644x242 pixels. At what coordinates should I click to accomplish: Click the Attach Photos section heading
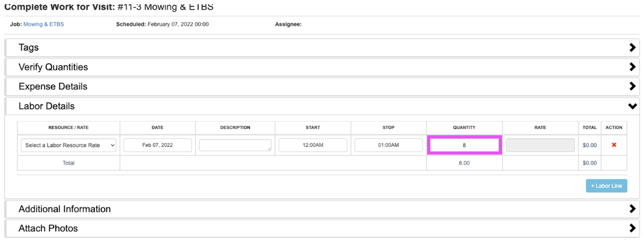pyautogui.click(x=48, y=228)
